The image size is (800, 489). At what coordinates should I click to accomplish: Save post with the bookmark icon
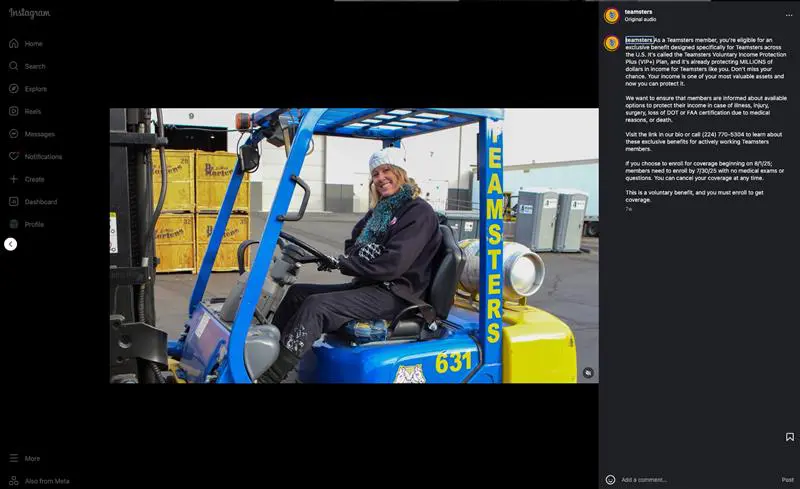pos(789,437)
